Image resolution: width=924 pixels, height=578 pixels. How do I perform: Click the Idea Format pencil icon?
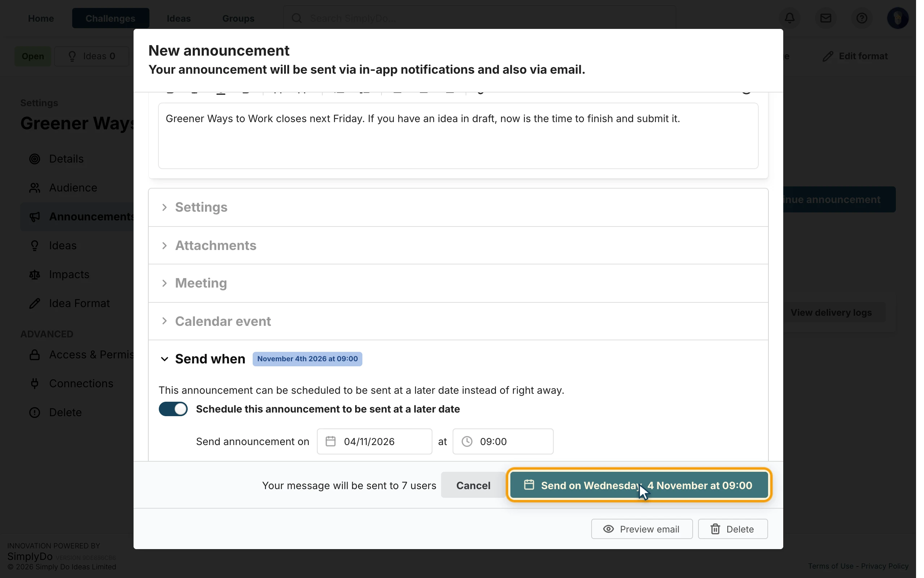coord(35,303)
